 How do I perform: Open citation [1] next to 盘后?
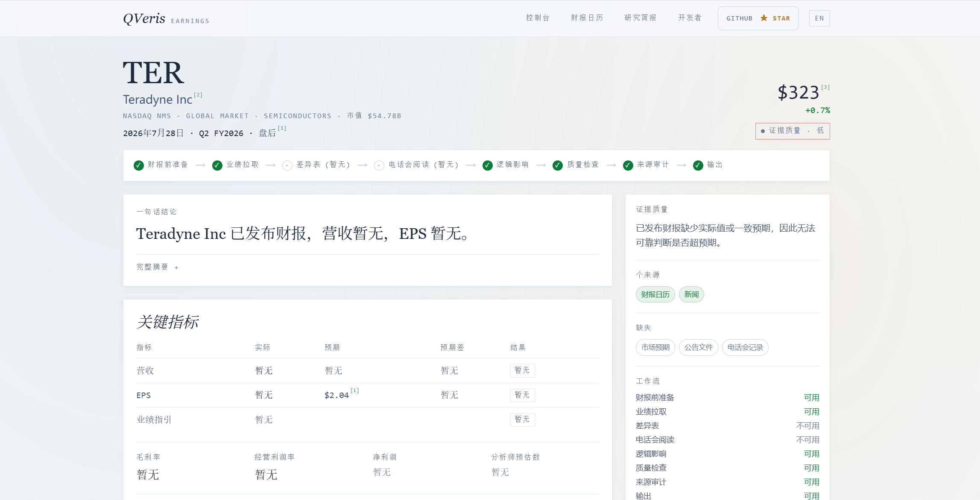click(x=282, y=128)
